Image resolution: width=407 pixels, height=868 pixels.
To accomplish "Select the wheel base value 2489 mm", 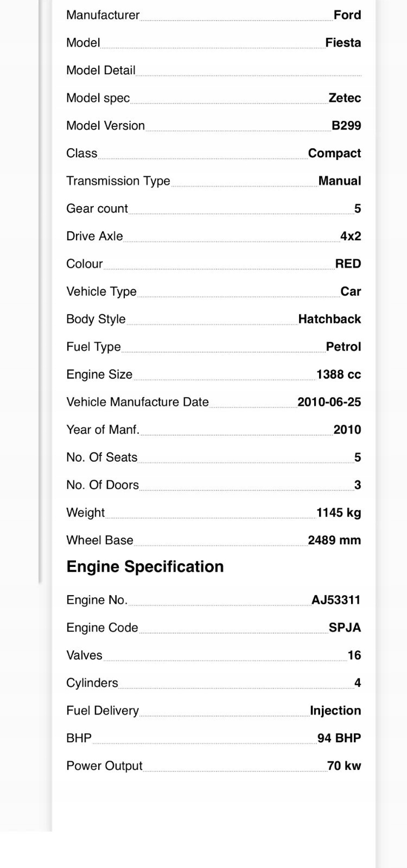I will pyautogui.click(x=334, y=541).
